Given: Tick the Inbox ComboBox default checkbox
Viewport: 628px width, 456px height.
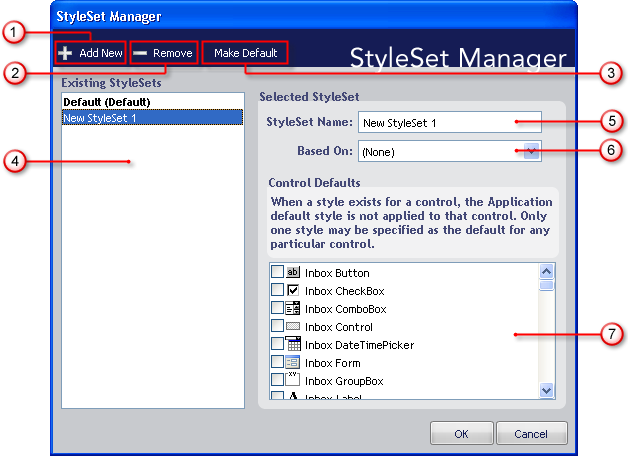Looking at the screenshot, I should tap(277, 308).
